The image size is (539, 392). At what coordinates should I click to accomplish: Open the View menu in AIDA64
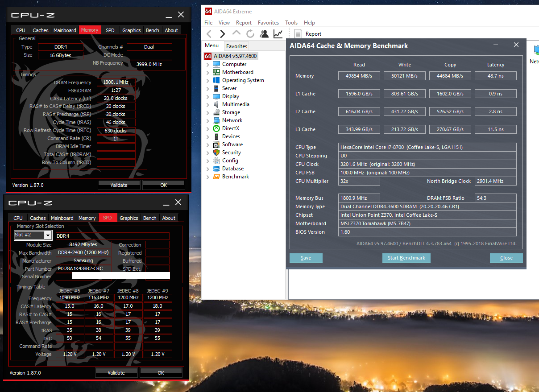click(224, 23)
